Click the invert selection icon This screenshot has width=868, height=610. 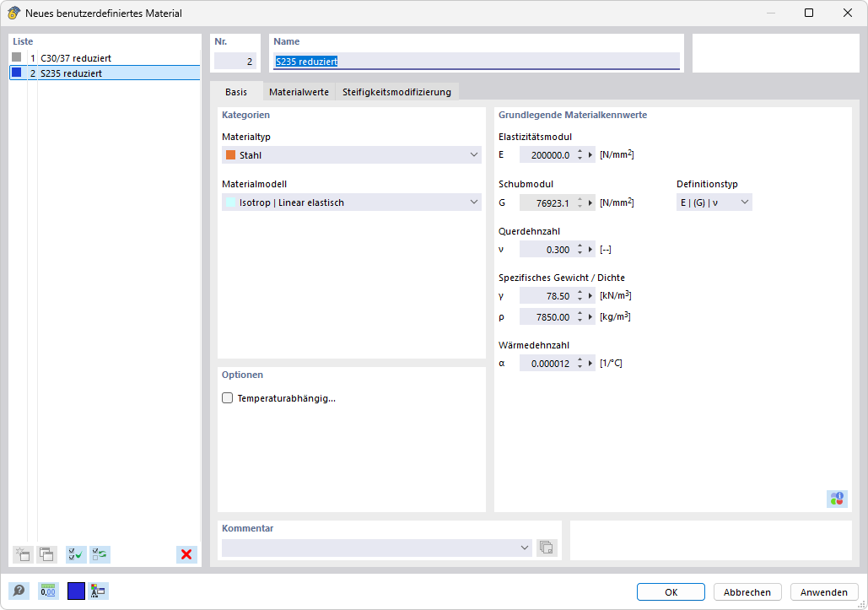(100, 554)
